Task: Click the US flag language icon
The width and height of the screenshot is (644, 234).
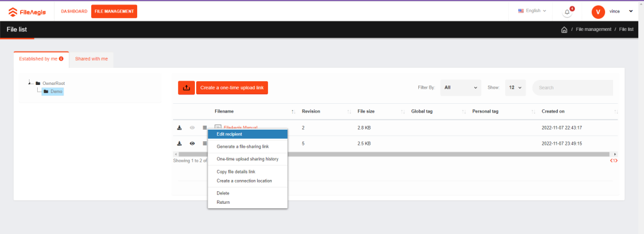Action: pyautogui.click(x=521, y=11)
